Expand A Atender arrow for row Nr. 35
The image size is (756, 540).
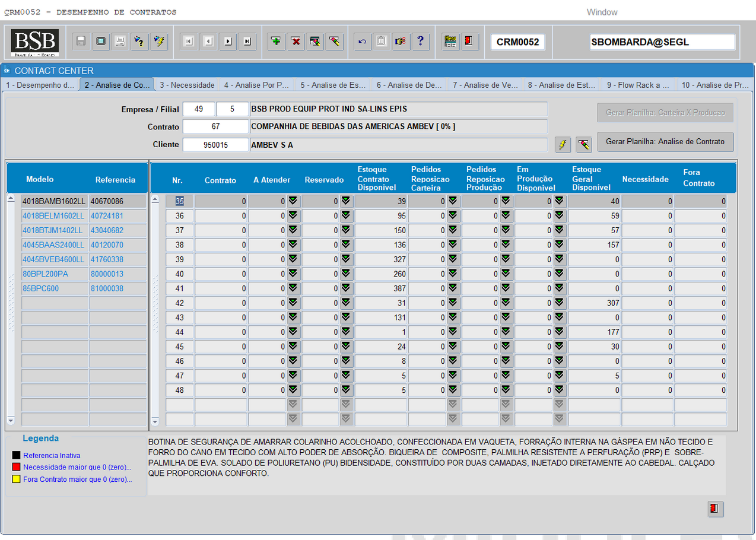293,201
